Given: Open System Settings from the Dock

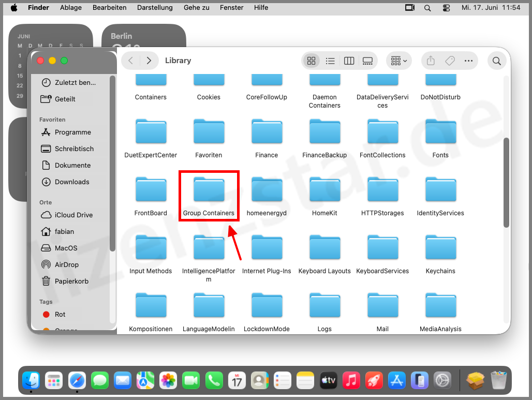Looking at the screenshot, I should 442,380.
